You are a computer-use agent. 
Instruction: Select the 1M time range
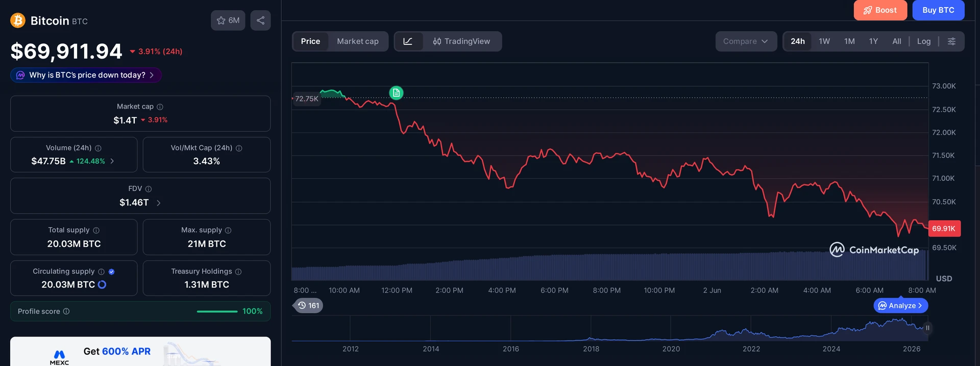click(x=849, y=41)
